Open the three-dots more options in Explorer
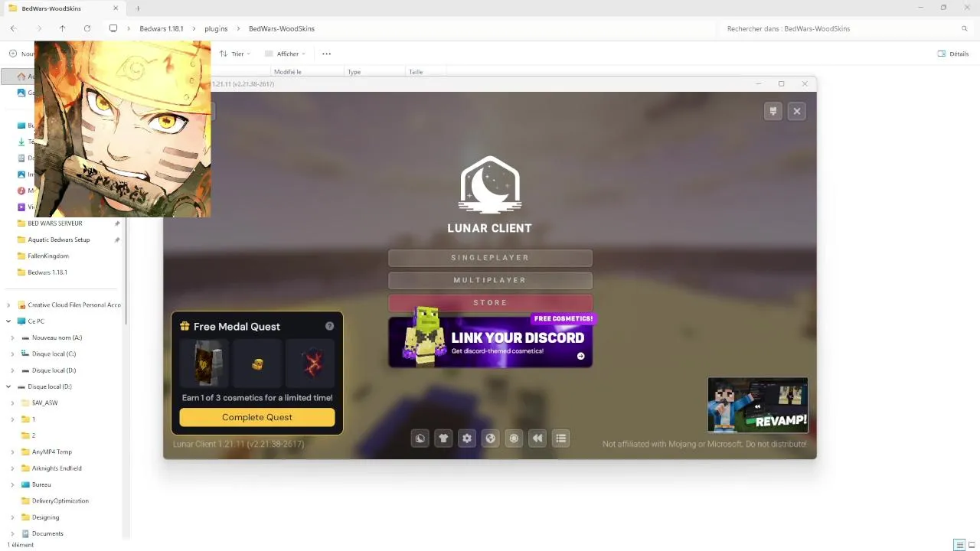Viewport: 980px width, 551px height. click(326, 54)
